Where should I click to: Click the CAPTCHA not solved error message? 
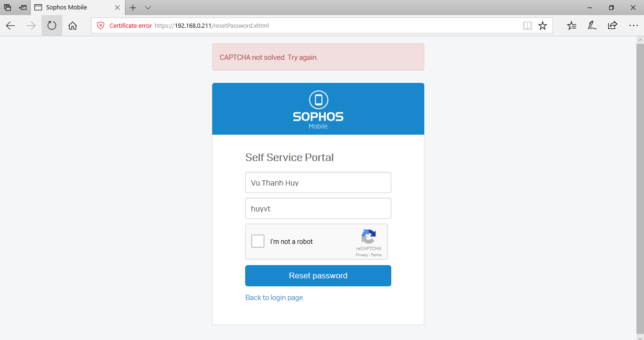point(318,57)
